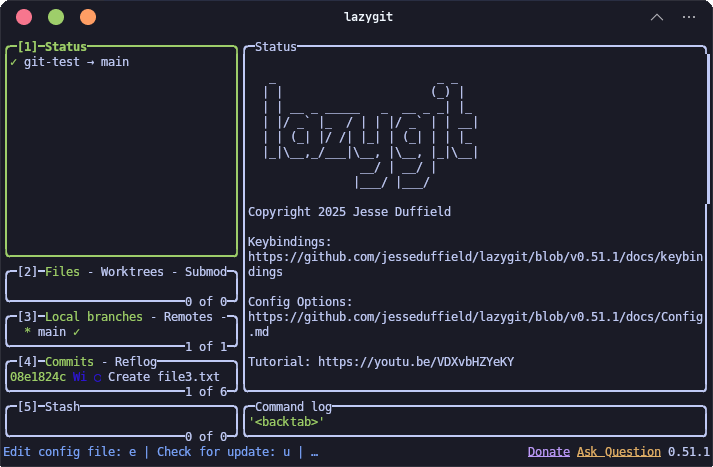Click 'Check for update: u' hint
The width and height of the screenshot is (713, 467).
coord(223,452)
